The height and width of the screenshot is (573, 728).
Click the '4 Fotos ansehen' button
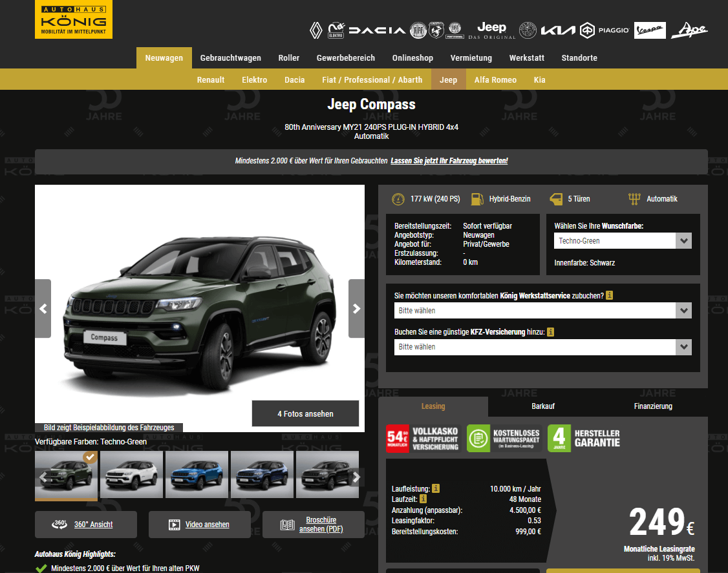306,413
